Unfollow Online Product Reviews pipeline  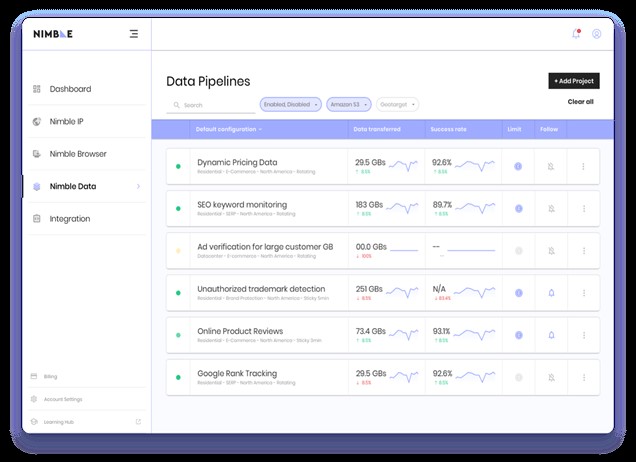(551, 335)
